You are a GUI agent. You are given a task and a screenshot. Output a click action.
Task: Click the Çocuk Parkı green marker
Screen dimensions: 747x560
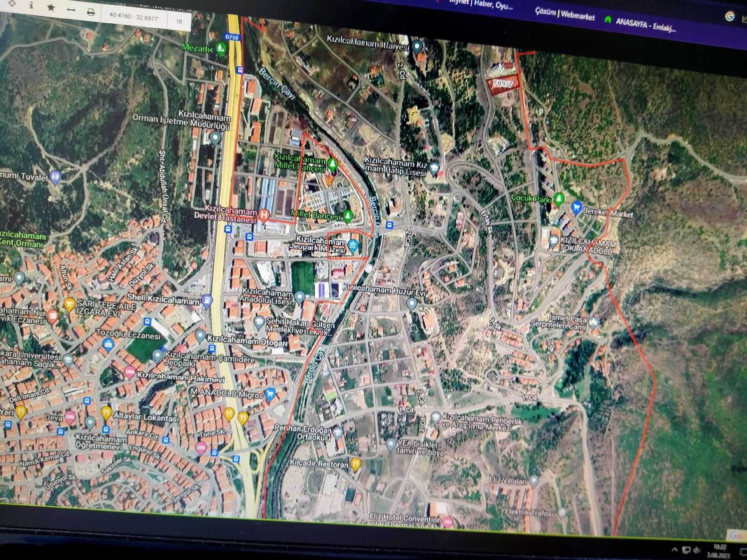click(559, 199)
